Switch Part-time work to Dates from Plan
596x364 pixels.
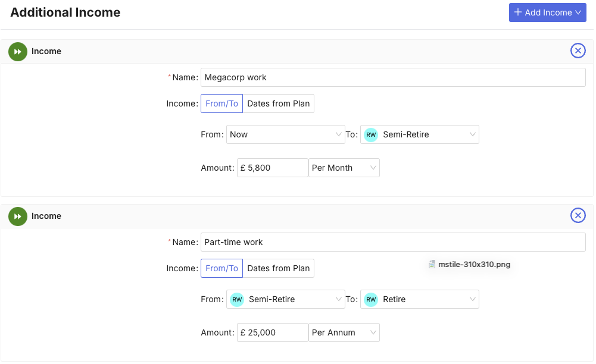(278, 268)
